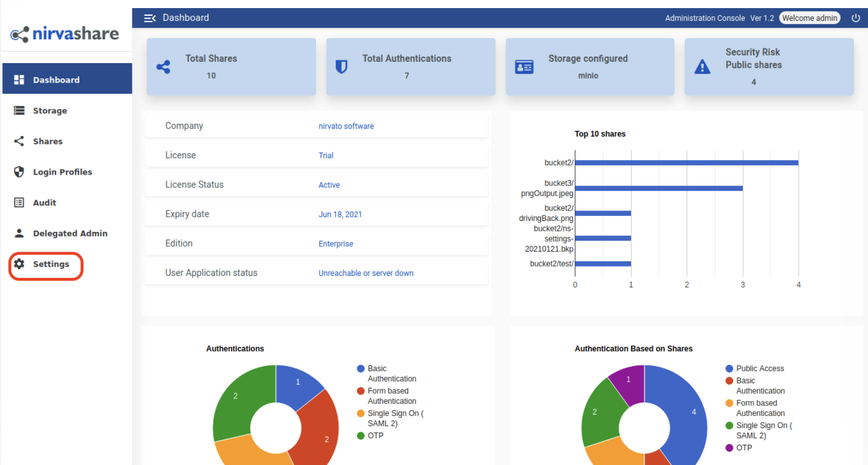Viewport: 868px width, 465px height.
Task: Click the Administration Console label
Action: (705, 18)
